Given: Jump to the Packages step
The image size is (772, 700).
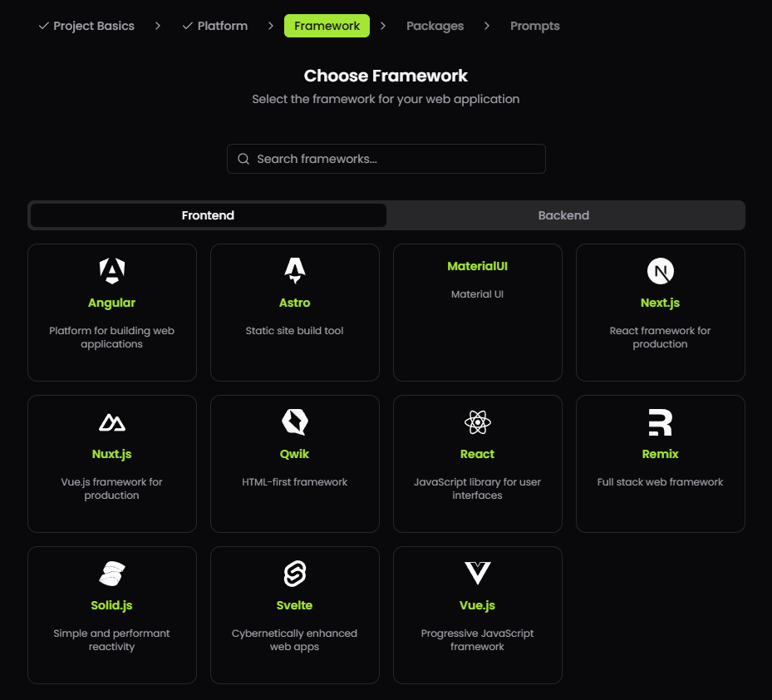Looking at the screenshot, I should [435, 26].
